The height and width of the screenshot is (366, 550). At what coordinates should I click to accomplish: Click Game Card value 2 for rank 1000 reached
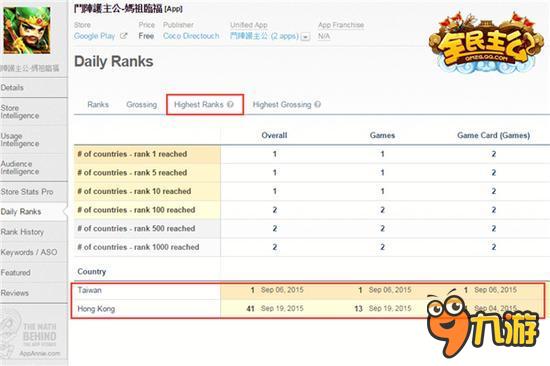pos(494,247)
